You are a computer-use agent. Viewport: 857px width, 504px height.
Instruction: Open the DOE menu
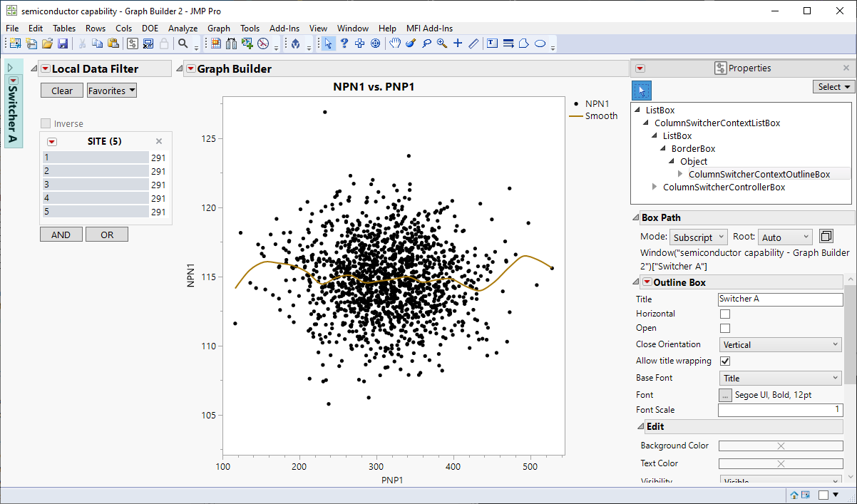pyautogui.click(x=150, y=28)
